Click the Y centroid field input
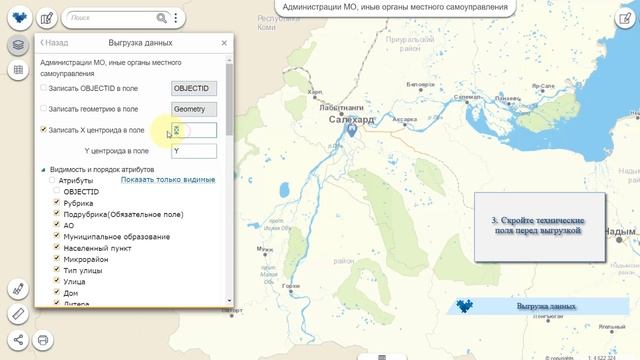Screen dimensions: 640x360 click(194, 151)
